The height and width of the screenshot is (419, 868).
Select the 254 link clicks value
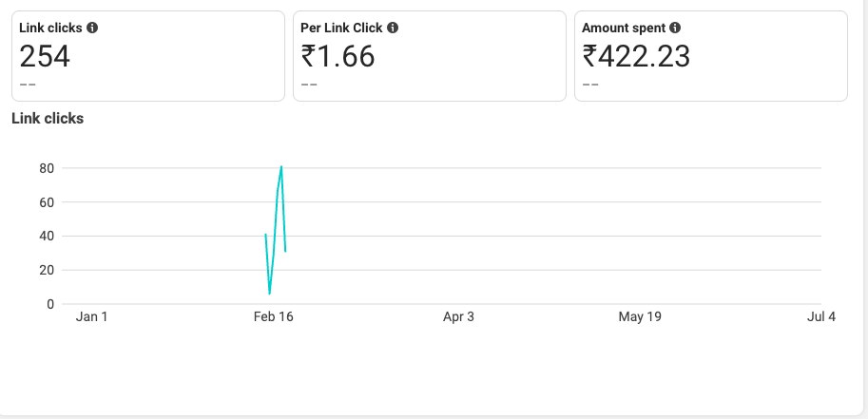(x=45, y=56)
